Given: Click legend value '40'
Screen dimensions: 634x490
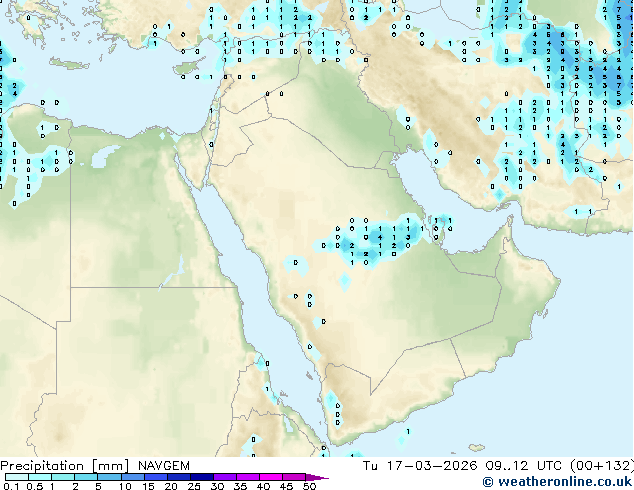Looking at the screenshot, I should [x=263, y=486].
